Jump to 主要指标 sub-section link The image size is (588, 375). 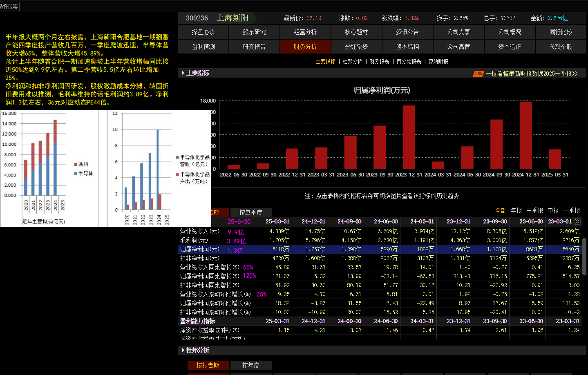coord(325,61)
